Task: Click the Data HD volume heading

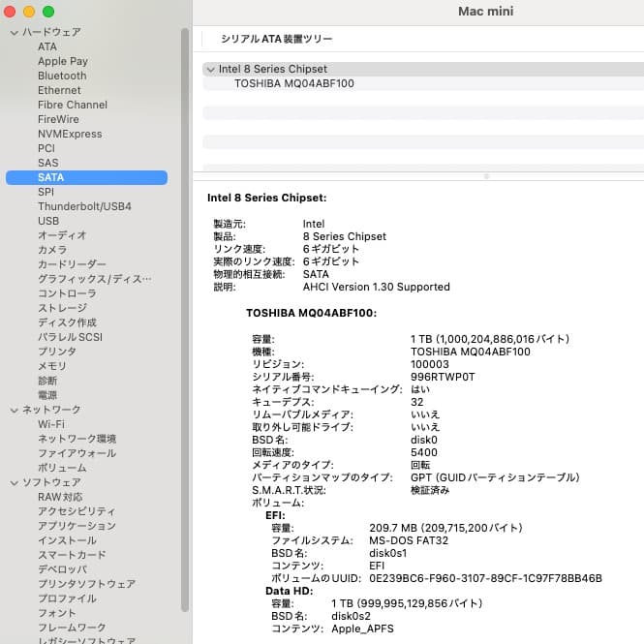Action: pos(290,591)
